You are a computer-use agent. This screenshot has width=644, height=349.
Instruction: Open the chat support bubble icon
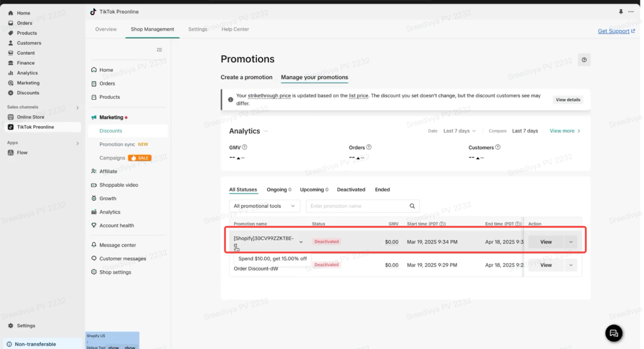click(x=614, y=333)
